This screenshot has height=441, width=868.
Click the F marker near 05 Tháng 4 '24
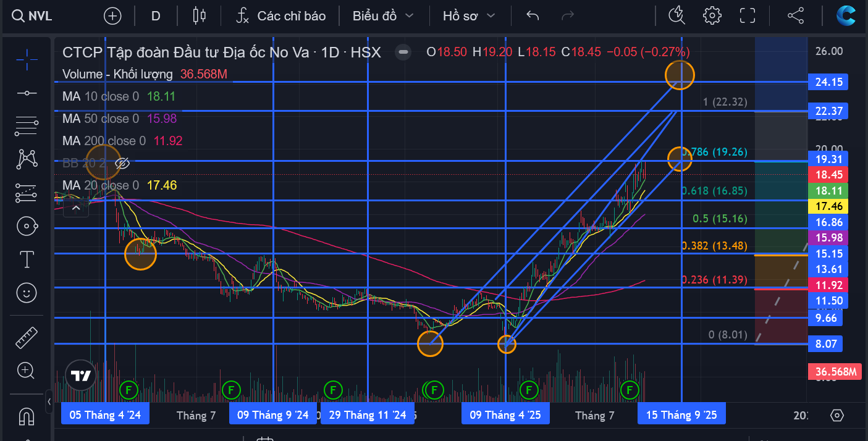click(x=129, y=390)
